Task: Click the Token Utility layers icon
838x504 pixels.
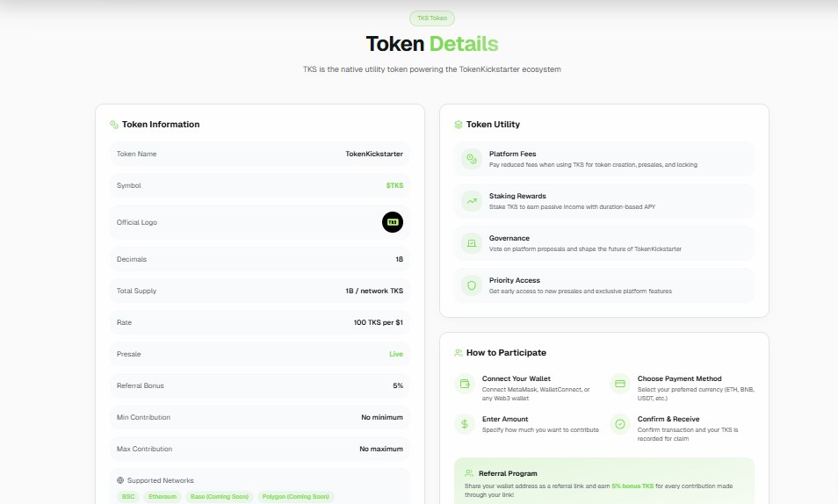Action: [458, 125]
